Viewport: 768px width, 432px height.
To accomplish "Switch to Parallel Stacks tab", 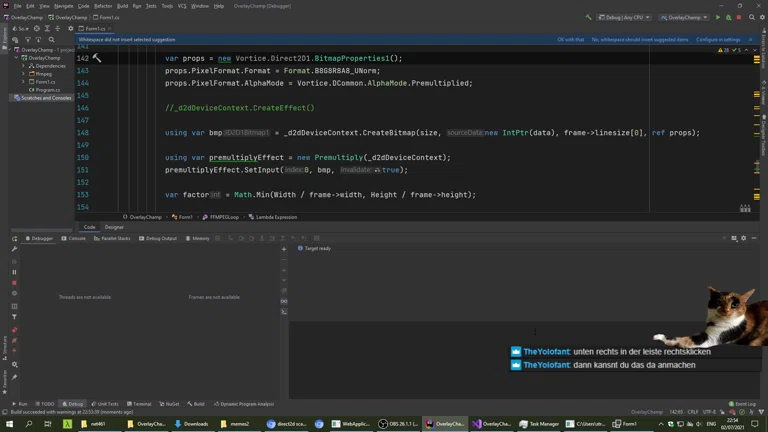I will 112,239.
